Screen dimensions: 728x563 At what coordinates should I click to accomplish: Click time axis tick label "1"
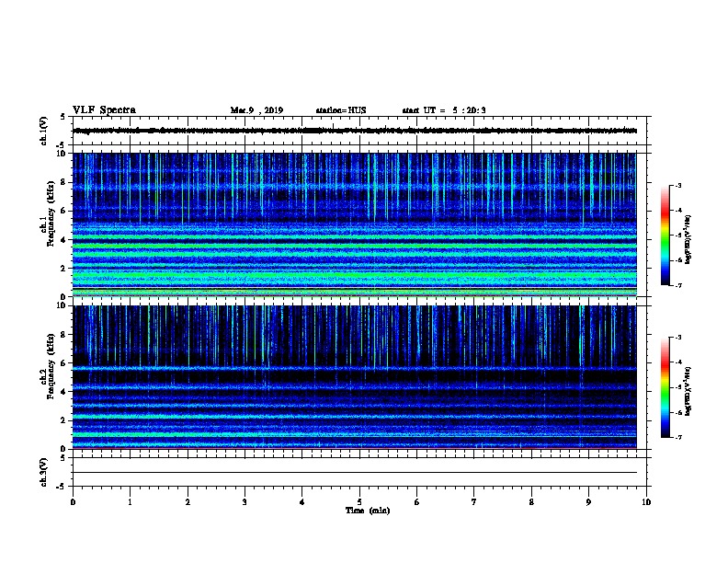[130, 502]
